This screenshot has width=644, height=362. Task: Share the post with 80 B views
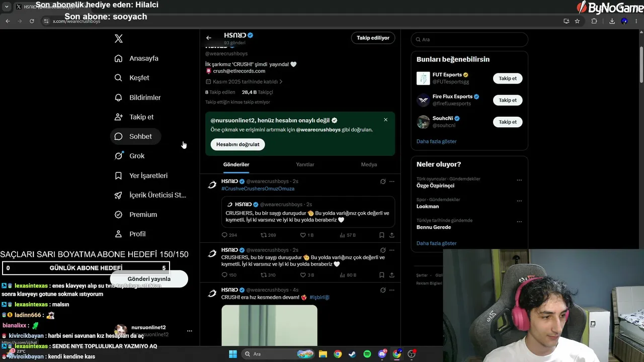coord(392,275)
